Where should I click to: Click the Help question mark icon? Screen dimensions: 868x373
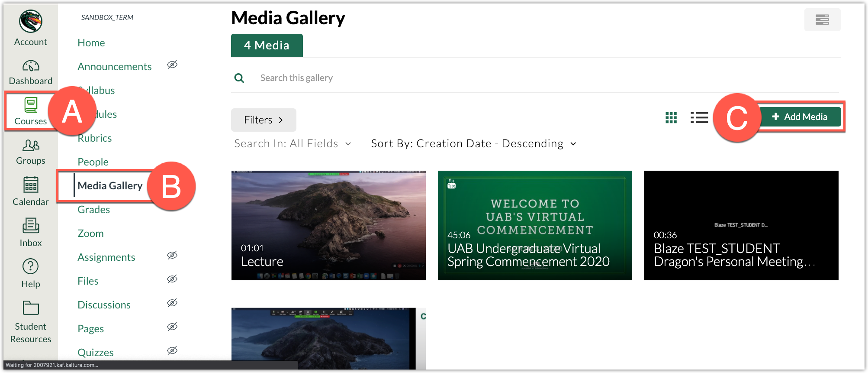(30, 266)
